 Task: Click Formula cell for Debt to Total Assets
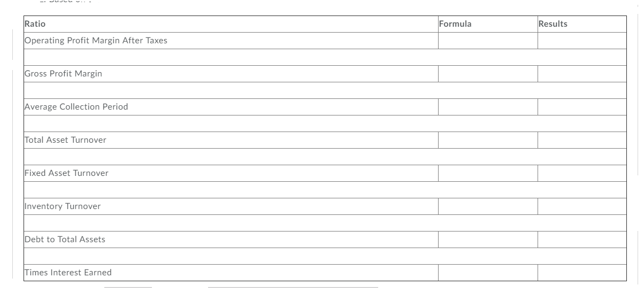(x=488, y=240)
